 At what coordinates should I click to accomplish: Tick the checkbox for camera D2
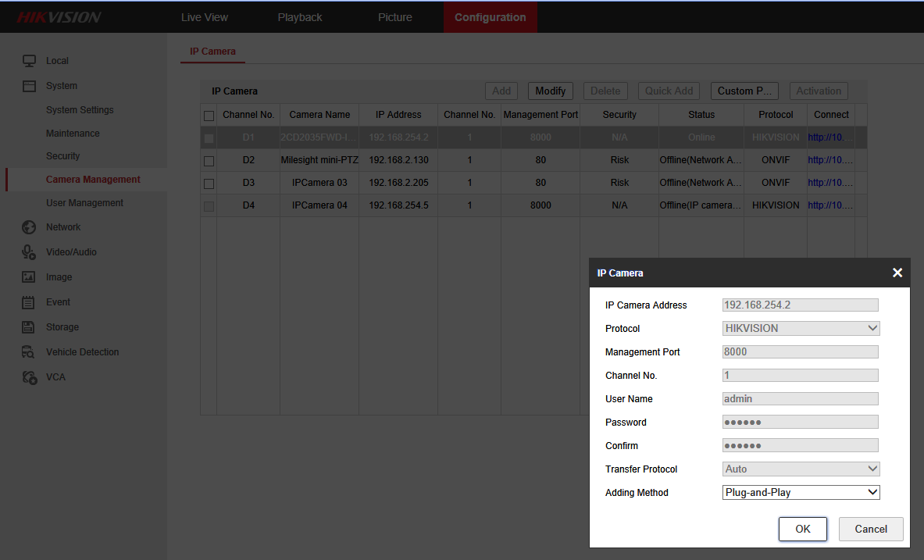coord(209,161)
